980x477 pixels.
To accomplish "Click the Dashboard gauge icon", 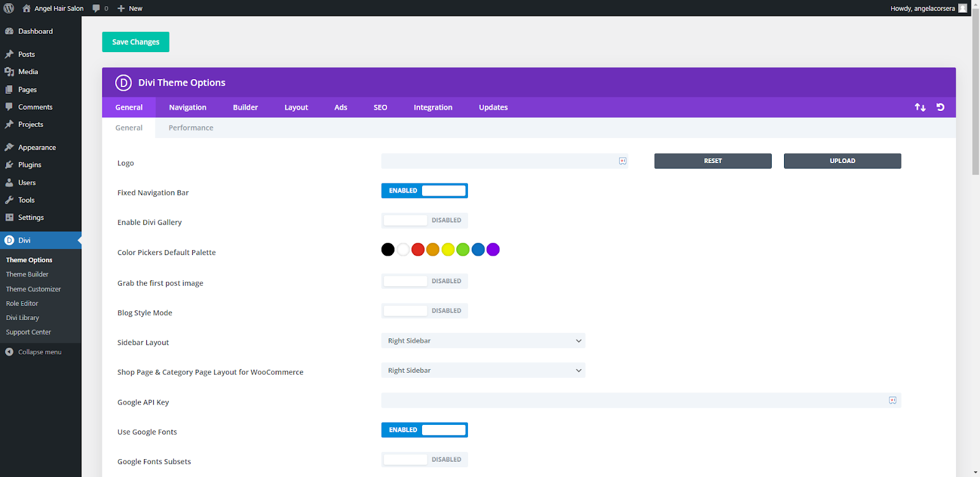I will [9, 31].
